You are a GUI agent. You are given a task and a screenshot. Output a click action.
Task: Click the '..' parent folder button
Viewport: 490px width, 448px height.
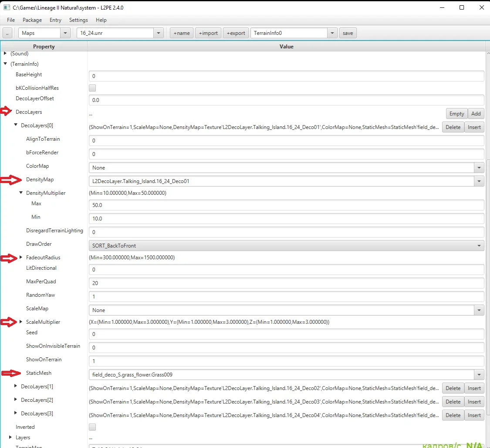tap(7, 33)
